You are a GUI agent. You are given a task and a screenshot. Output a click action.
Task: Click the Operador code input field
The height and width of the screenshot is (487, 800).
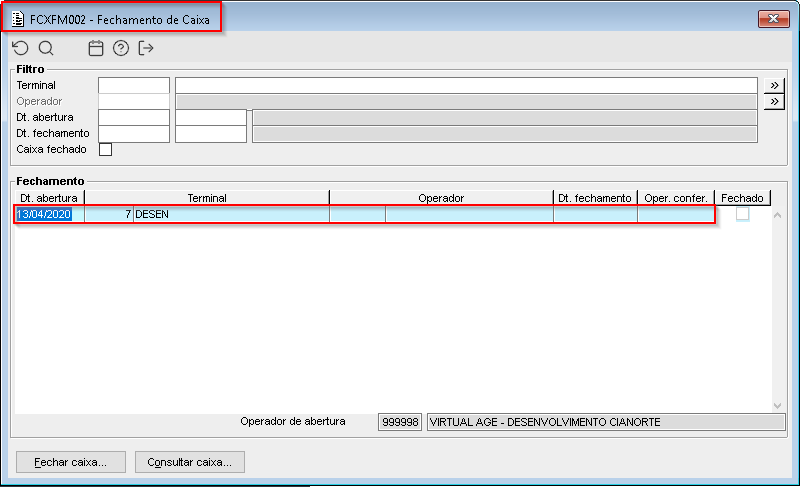pyautogui.click(x=134, y=101)
